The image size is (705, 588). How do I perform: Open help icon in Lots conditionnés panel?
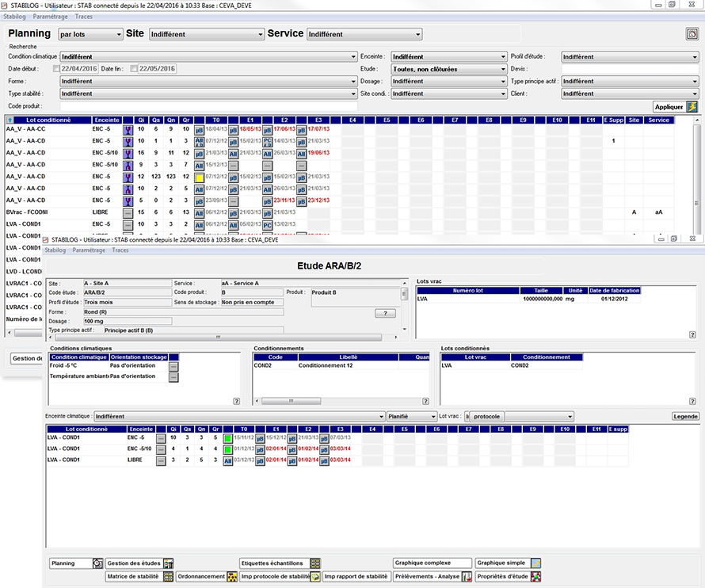click(x=692, y=401)
